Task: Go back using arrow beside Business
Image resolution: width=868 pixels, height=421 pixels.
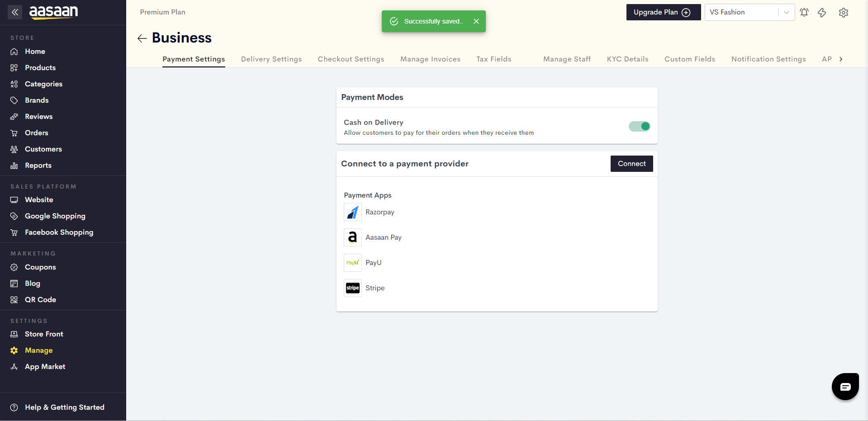Action: [x=142, y=38]
